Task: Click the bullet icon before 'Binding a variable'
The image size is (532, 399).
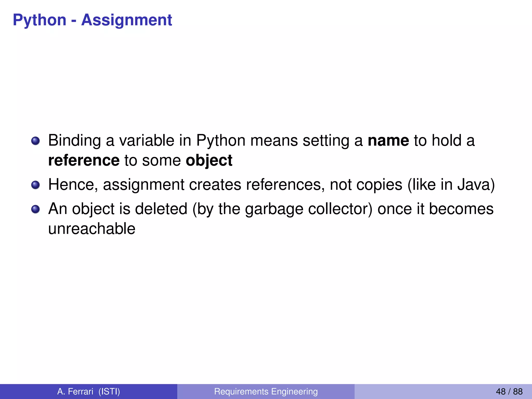Action: [x=35, y=141]
